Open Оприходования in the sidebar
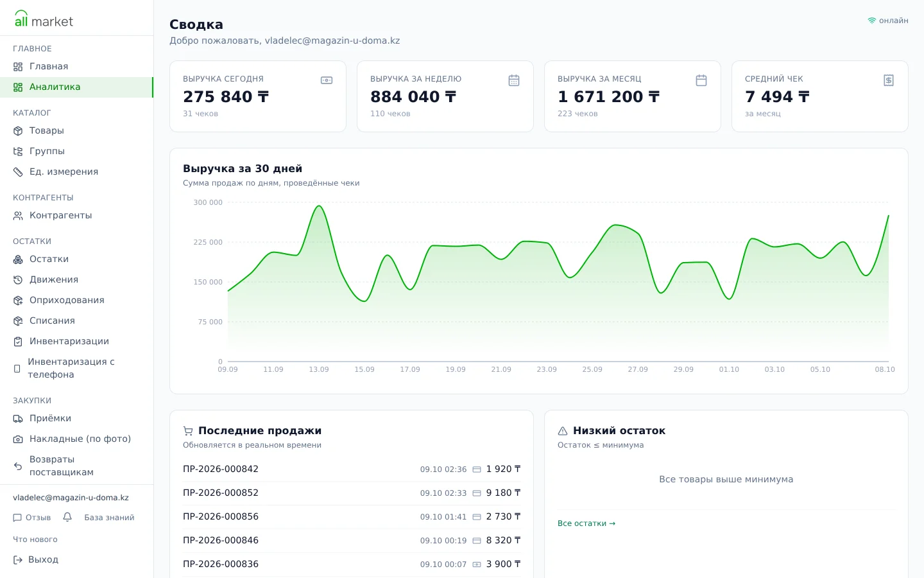The image size is (924, 578). point(76,301)
